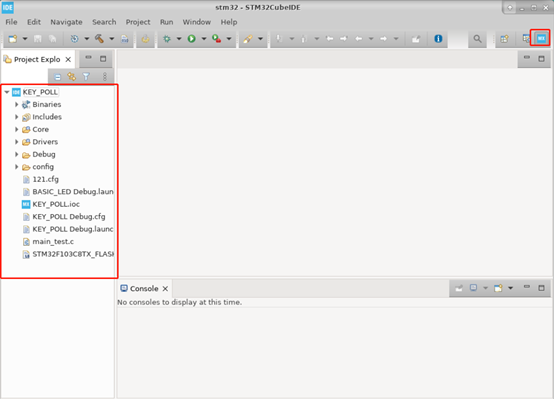Open the Project menu
Screen dimensions: 554x399
[138, 22]
